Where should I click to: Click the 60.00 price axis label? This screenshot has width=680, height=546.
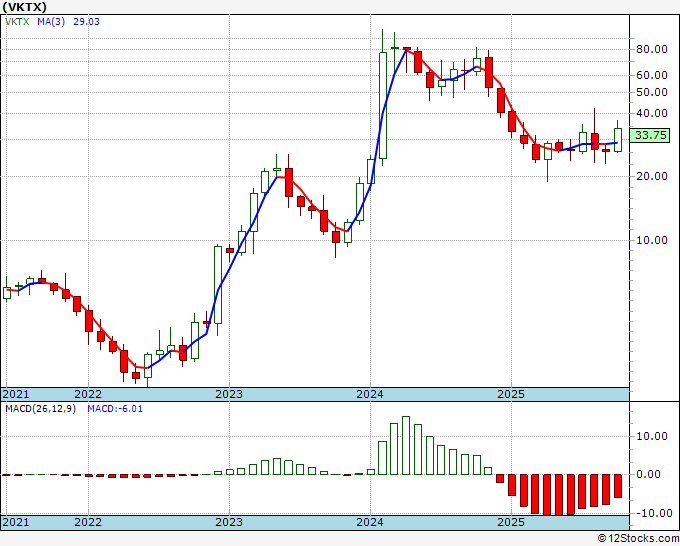(x=651, y=75)
